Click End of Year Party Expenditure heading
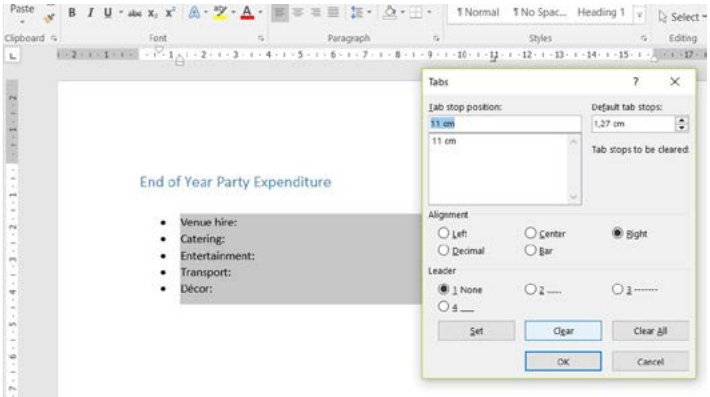Viewport: 710px width, 397px height. click(235, 182)
